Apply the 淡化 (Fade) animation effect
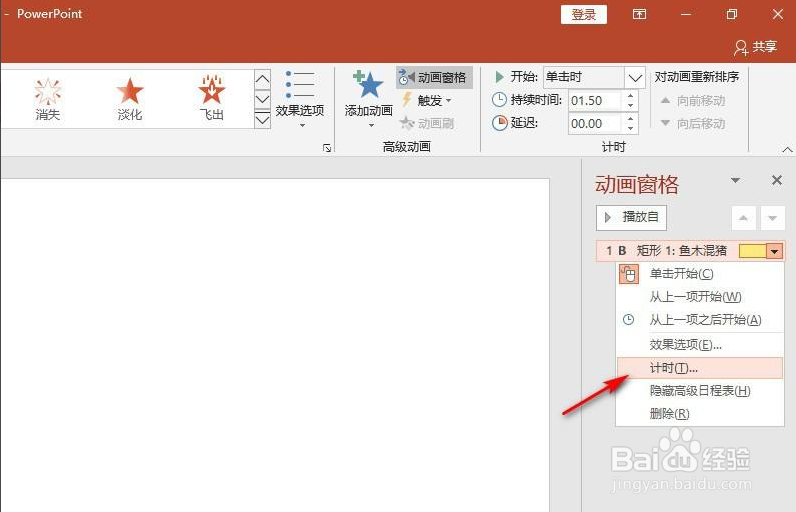Viewport: 796px width, 512px height. click(x=130, y=99)
